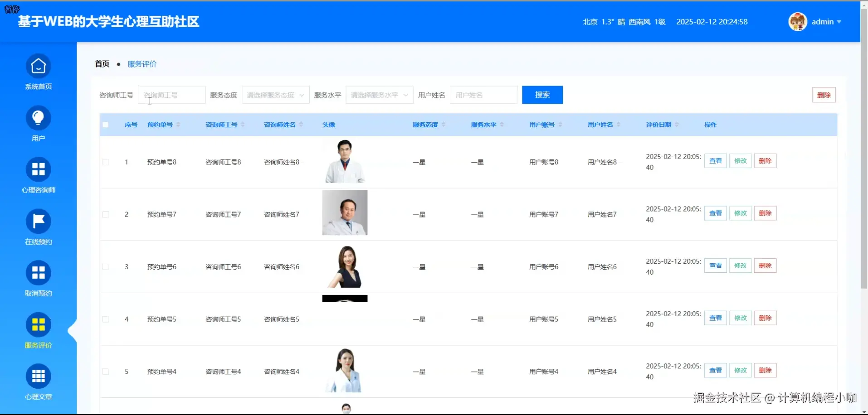This screenshot has width=868, height=415.
Task: Click the 在线预约 sidebar icon
Action: (38, 221)
